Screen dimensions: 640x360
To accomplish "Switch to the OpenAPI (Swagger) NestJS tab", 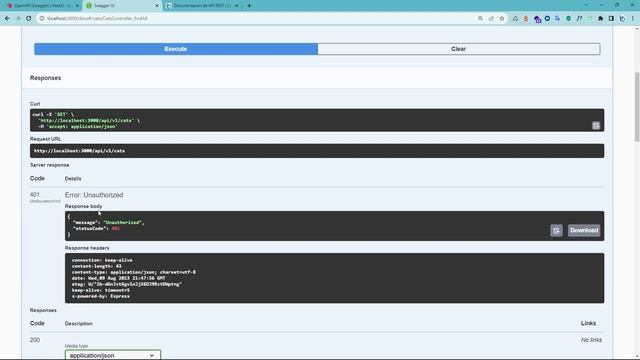I will point(42,6).
